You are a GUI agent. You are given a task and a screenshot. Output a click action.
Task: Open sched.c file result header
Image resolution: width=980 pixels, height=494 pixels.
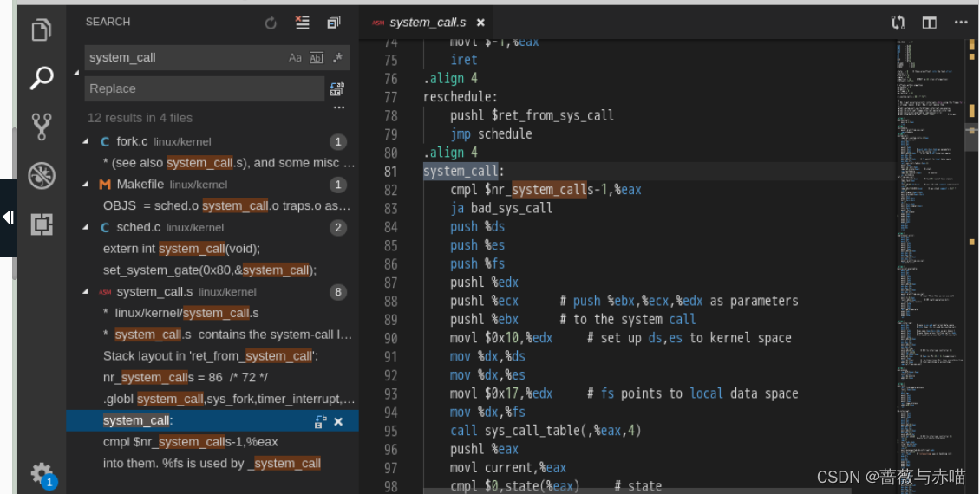(212, 228)
